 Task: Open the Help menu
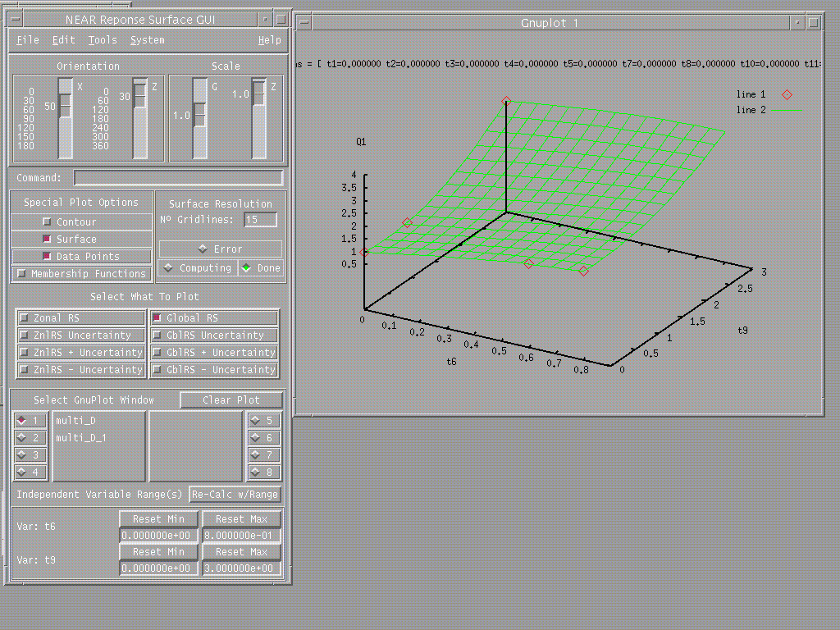(x=269, y=40)
